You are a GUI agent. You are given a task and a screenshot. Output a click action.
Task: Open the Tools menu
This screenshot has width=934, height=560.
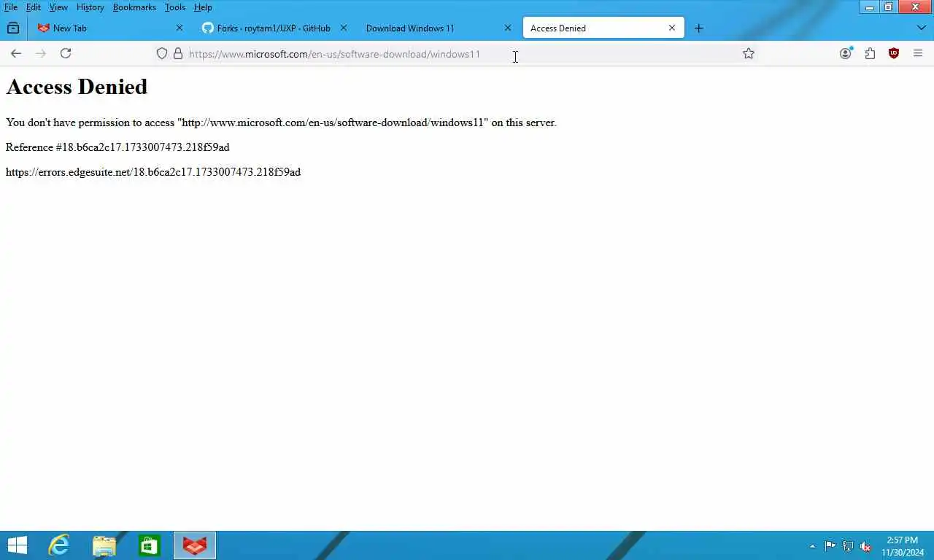point(175,7)
